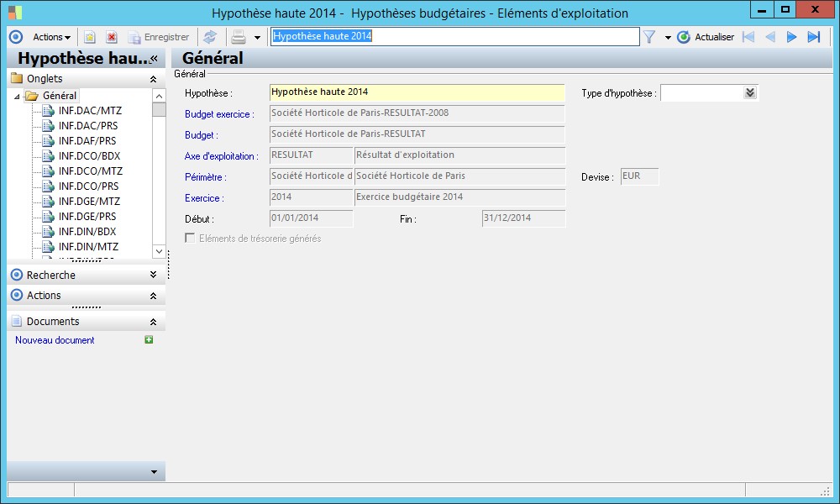Collapse the Actions side section
Image resolution: width=840 pixels, height=504 pixels.
click(x=153, y=296)
